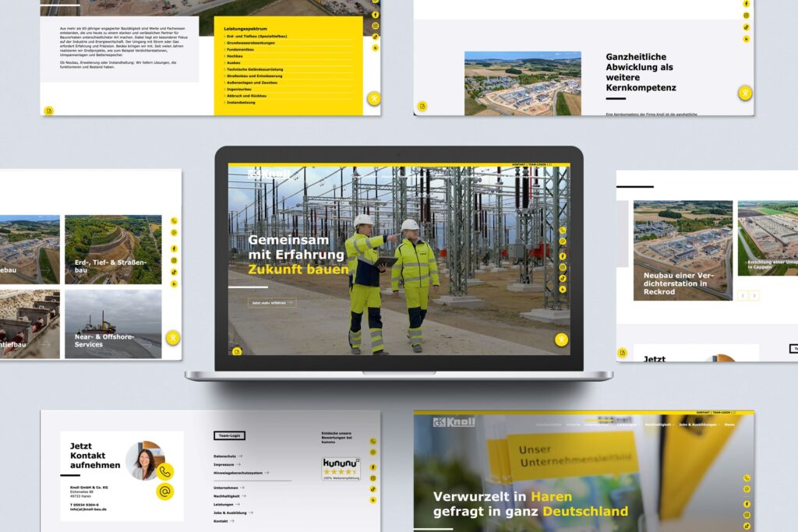Click the kununu rating badge in the footer
This screenshot has height=532, width=798.
[341, 468]
